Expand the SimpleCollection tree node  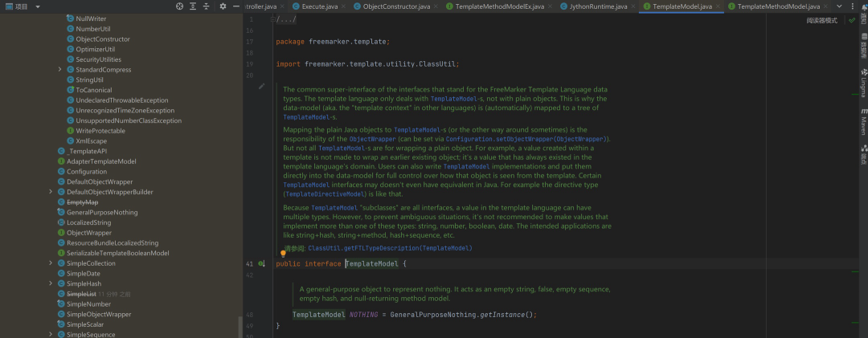51,263
